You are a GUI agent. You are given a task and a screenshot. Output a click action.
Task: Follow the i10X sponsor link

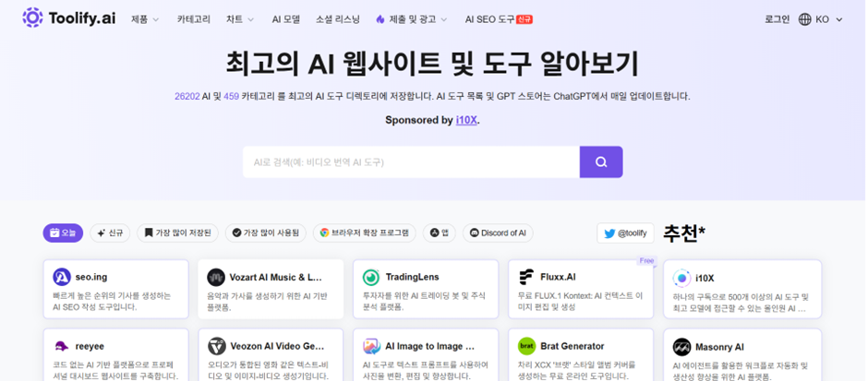tap(466, 120)
